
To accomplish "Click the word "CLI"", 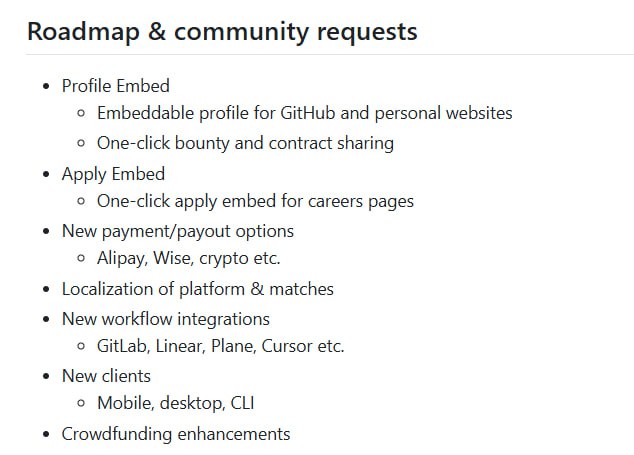I will pyautogui.click(x=241, y=405).
